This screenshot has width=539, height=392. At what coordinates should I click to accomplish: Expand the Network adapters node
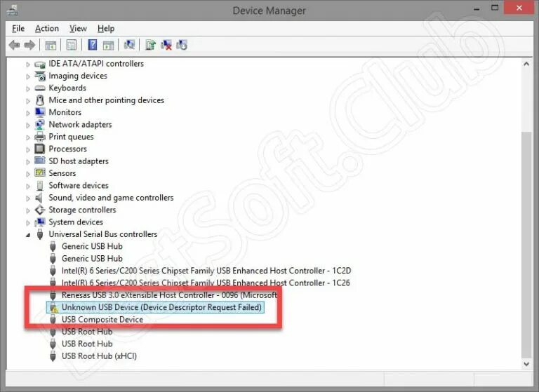click(28, 126)
